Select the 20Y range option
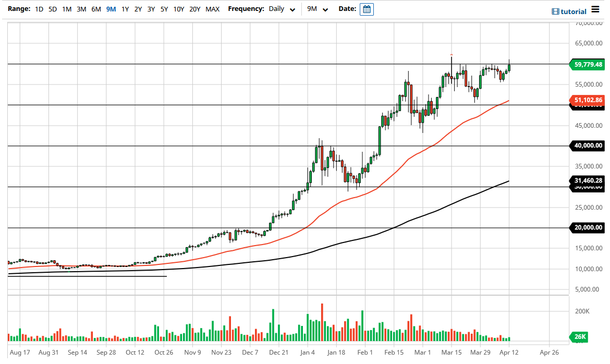This screenshot has height=364, width=610. click(194, 9)
